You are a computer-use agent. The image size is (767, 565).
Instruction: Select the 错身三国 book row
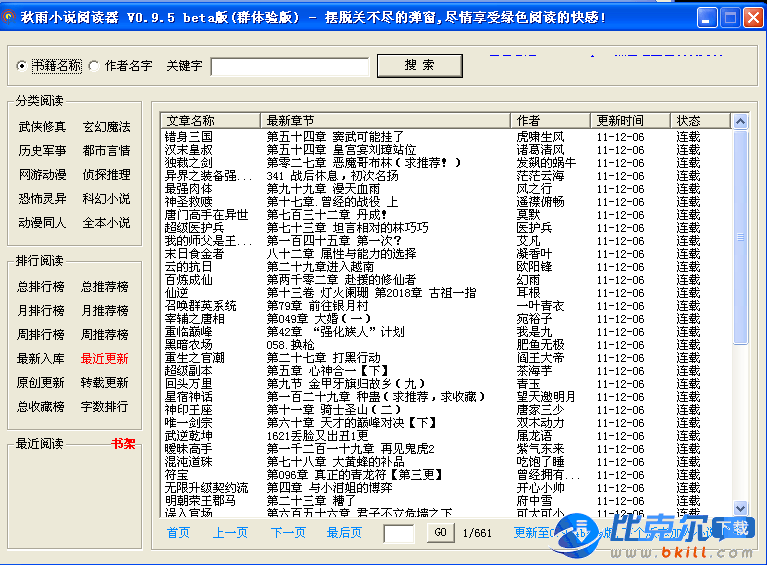[x=189, y=136]
